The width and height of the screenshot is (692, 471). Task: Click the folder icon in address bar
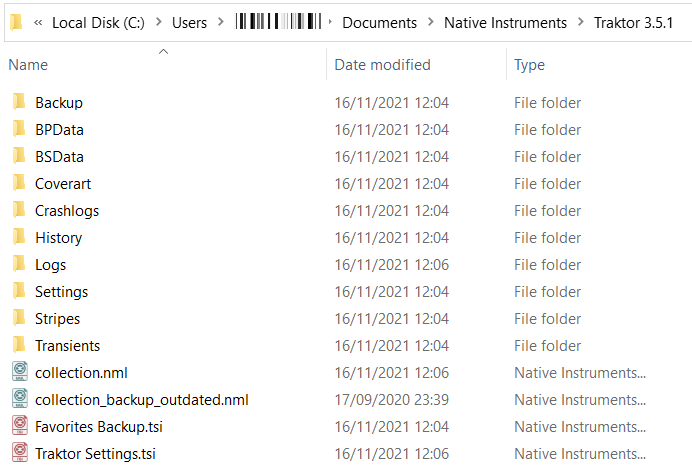(16, 22)
